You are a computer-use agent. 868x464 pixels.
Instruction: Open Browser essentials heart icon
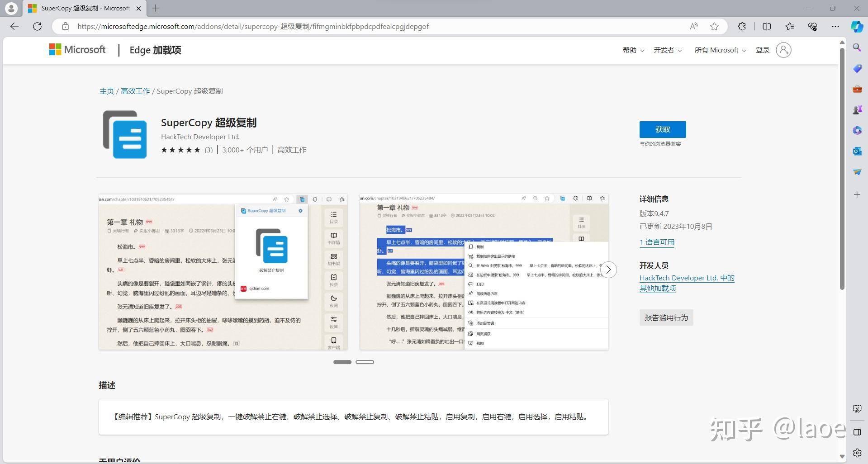click(x=812, y=26)
